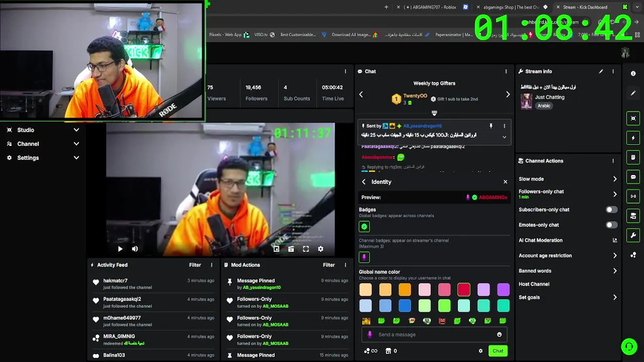Open the stats panel three-dot menu
The width and height of the screenshot is (644, 362).
(345, 71)
